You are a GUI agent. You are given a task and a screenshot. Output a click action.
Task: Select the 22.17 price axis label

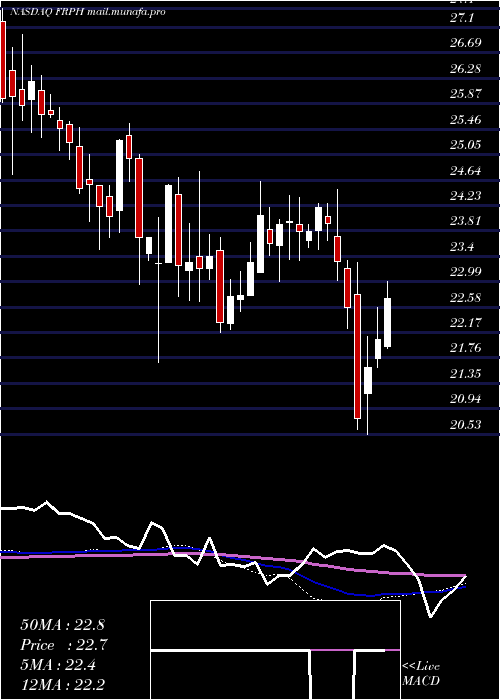[466, 322]
